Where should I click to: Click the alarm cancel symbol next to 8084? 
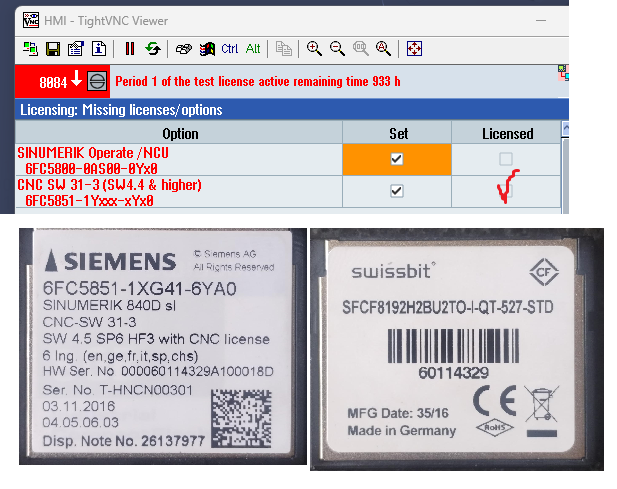tap(97, 81)
